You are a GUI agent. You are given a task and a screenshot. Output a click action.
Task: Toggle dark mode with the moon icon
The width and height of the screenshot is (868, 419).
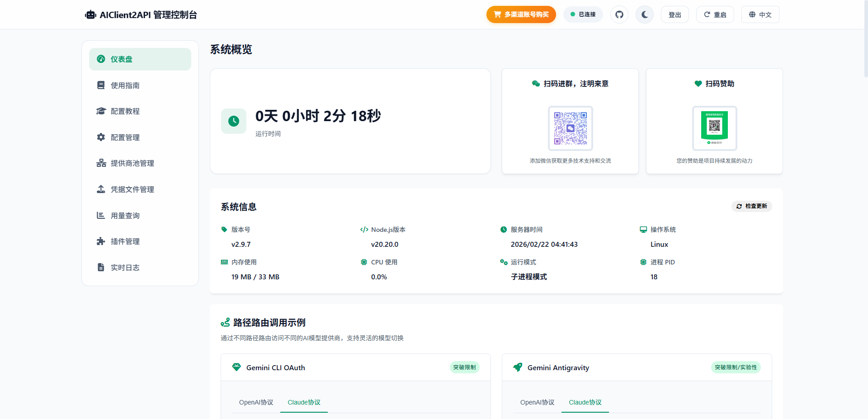point(644,14)
